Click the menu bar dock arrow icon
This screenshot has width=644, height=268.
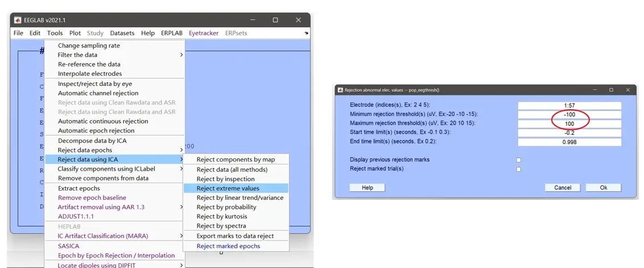click(x=306, y=33)
